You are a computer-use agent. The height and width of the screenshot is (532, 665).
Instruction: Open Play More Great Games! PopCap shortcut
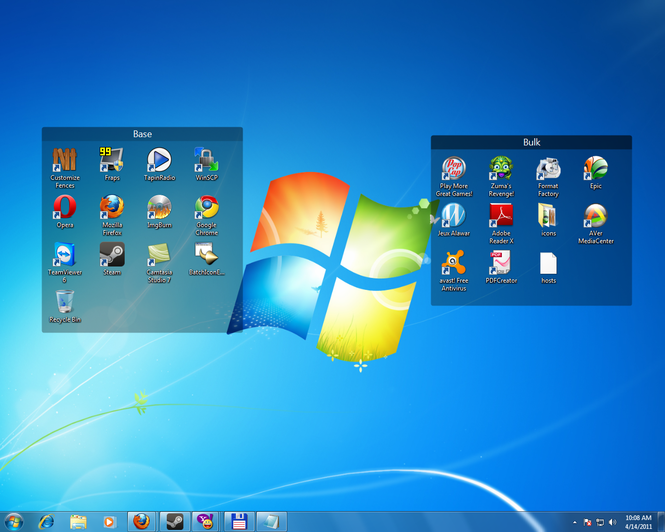coord(454,176)
